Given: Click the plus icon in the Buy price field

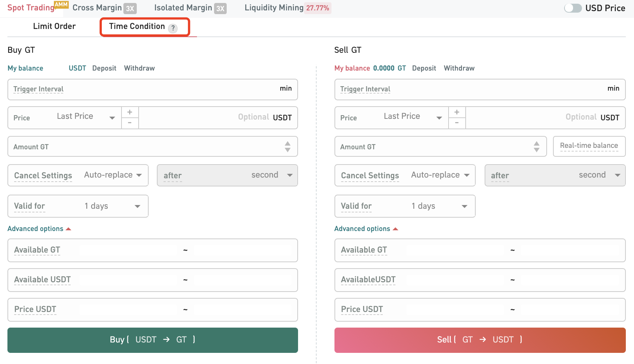Looking at the screenshot, I should click(130, 112).
